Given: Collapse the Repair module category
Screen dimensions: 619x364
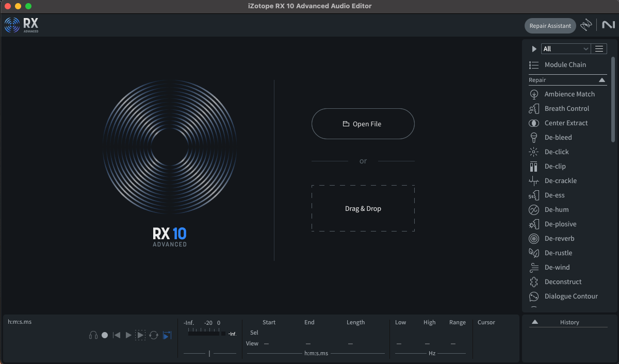Looking at the screenshot, I should 602,80.
